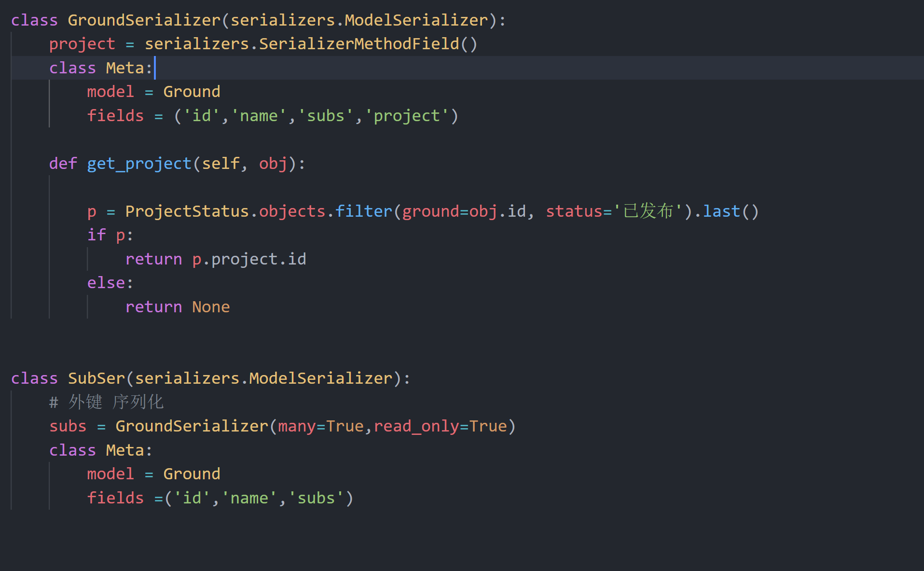Click 'subs' string in SubSer fields tuple

[316, 498]
